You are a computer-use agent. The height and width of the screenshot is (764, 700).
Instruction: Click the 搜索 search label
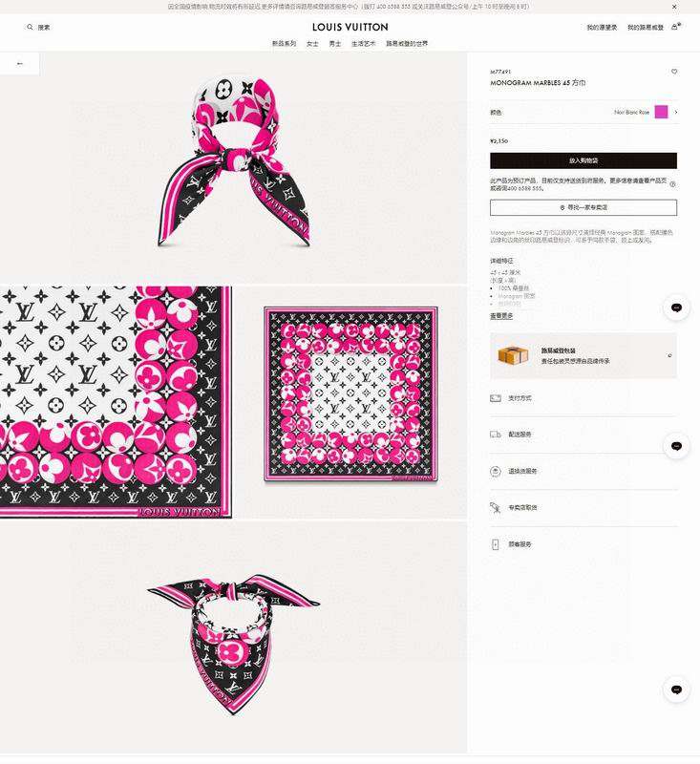tap(44, 28)
